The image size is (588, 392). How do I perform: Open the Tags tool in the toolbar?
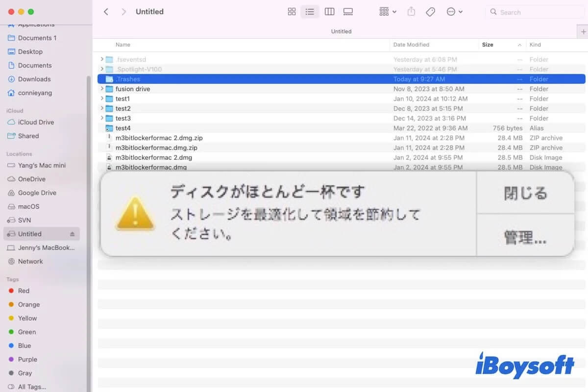pyautogui.click(x=430, y=11)
